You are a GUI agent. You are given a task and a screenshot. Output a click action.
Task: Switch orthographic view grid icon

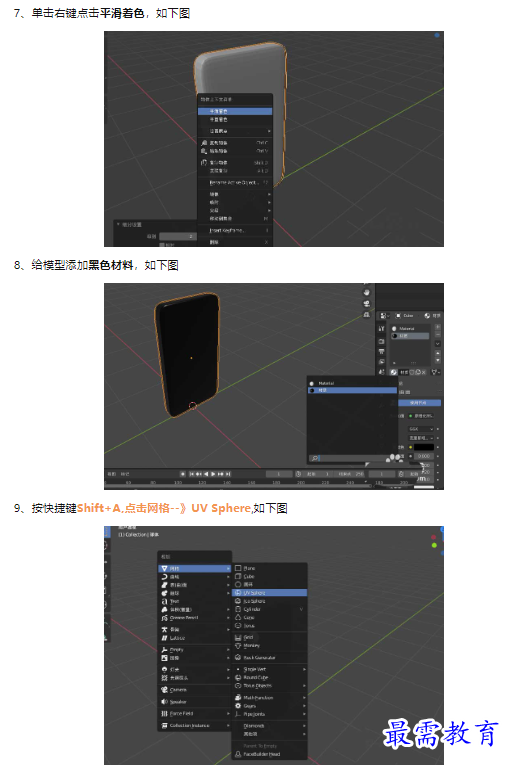pos(366,315)
